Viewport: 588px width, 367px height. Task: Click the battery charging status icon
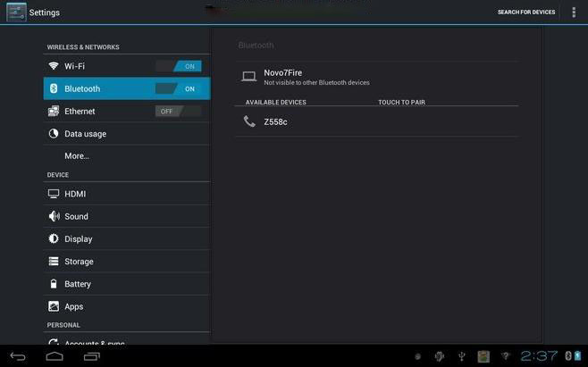coord(578,355)
